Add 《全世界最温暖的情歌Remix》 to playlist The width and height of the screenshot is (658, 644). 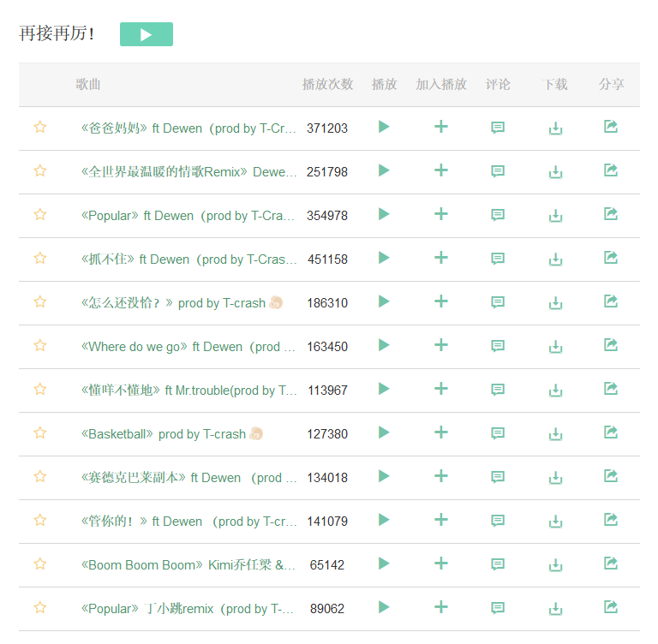(441, 170)
